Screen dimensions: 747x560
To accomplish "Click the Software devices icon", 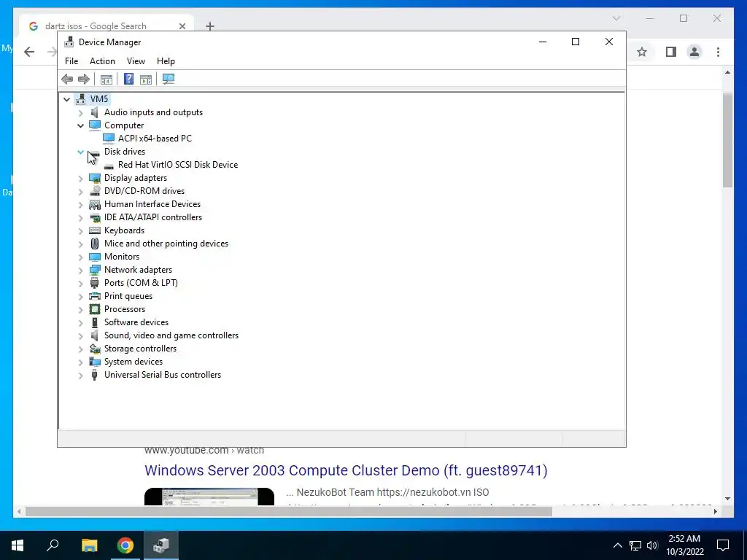I will (x=95, y=322).
